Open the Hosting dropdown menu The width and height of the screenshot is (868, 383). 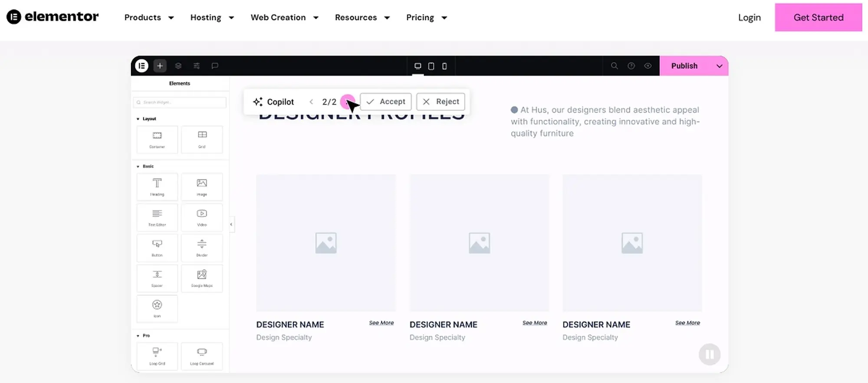pos(212,17)
